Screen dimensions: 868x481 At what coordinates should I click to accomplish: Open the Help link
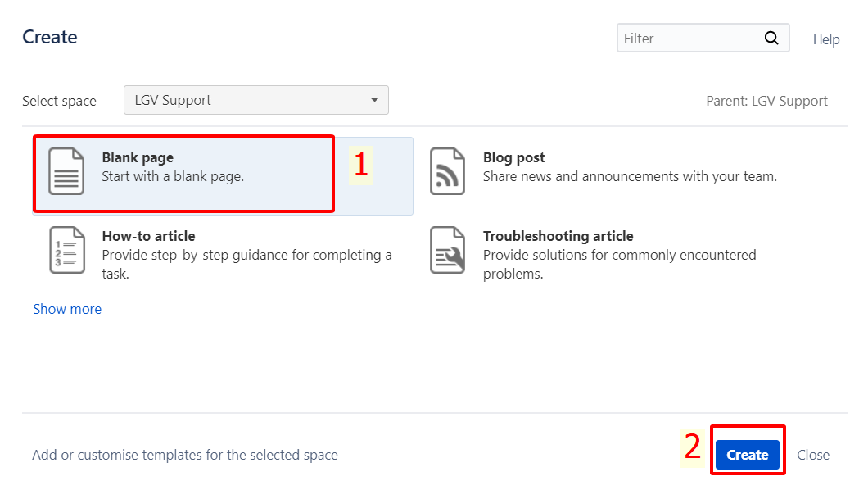826,39
